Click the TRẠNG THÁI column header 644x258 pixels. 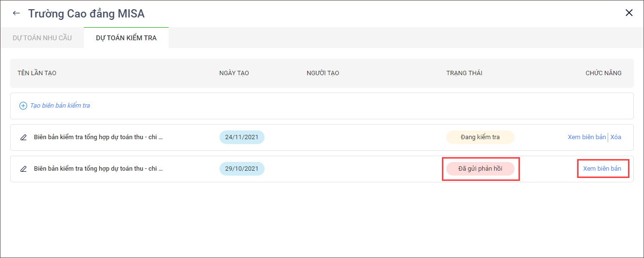point(464,73)
